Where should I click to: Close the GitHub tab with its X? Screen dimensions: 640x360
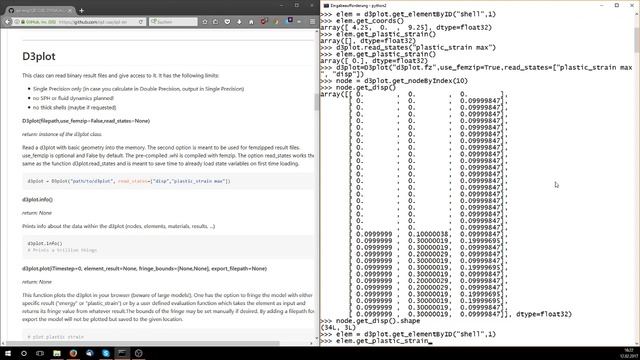[70, 10]
